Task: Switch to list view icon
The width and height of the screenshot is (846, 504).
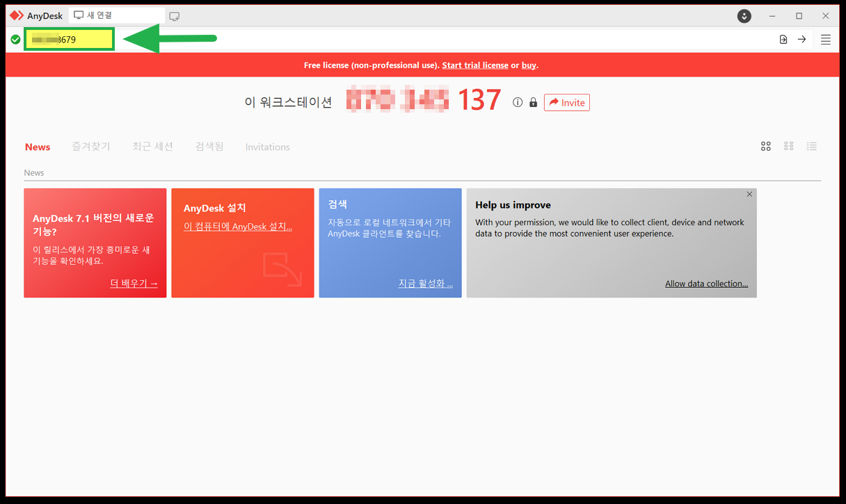Action: (812, 146)
